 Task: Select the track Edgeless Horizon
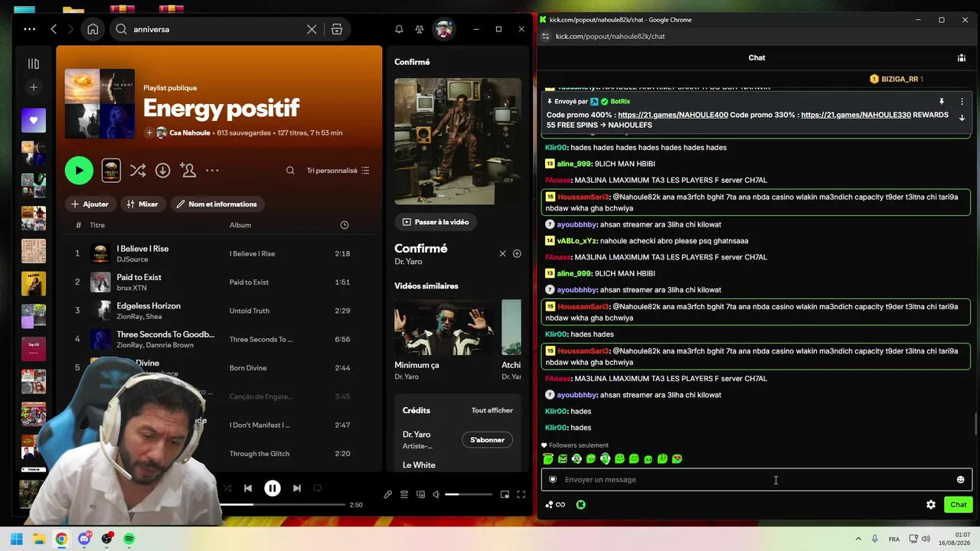(x=149, y=305)
